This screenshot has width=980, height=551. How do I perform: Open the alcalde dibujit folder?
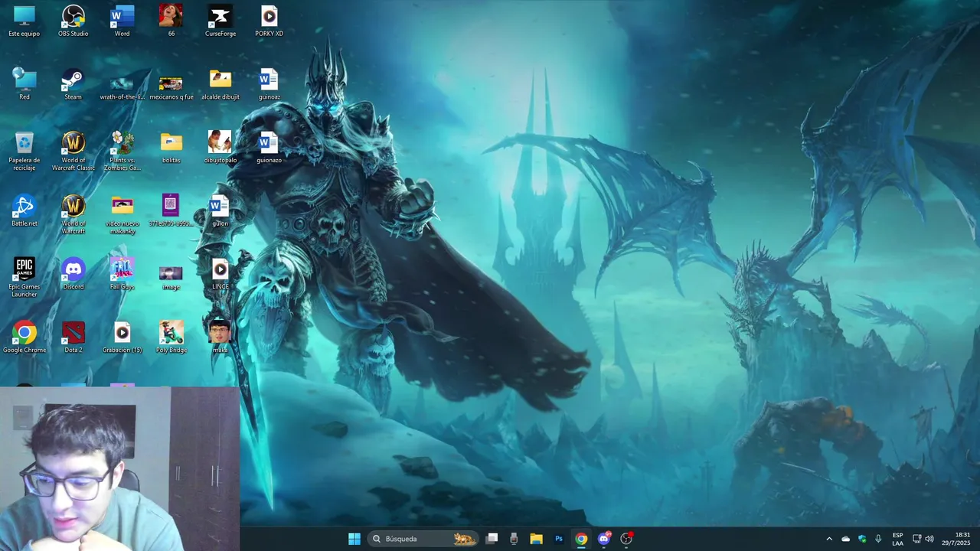point(220,86)
